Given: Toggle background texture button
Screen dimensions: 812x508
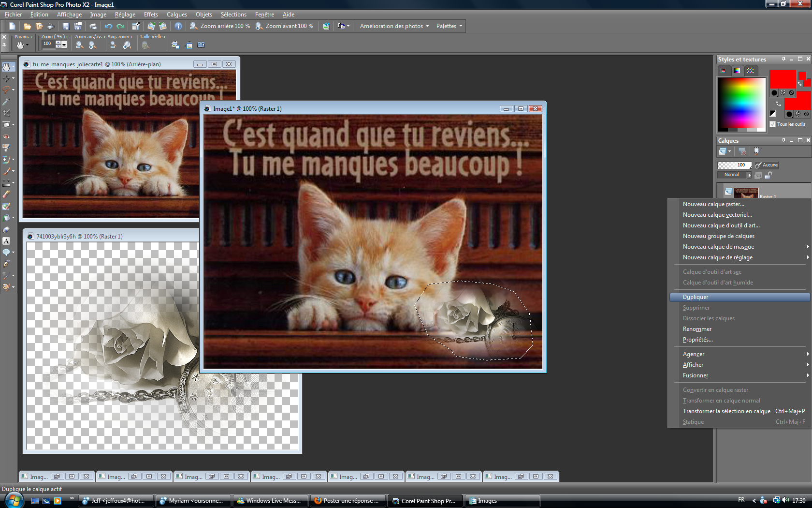Looking at the screenshot, I should 798,114.
